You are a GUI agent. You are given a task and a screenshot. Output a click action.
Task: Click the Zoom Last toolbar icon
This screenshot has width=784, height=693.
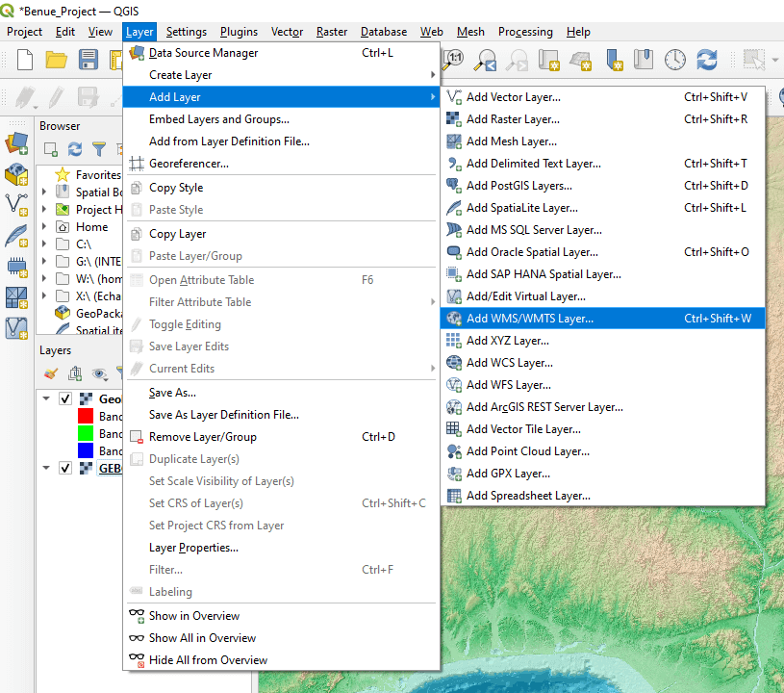coord(486,60)
